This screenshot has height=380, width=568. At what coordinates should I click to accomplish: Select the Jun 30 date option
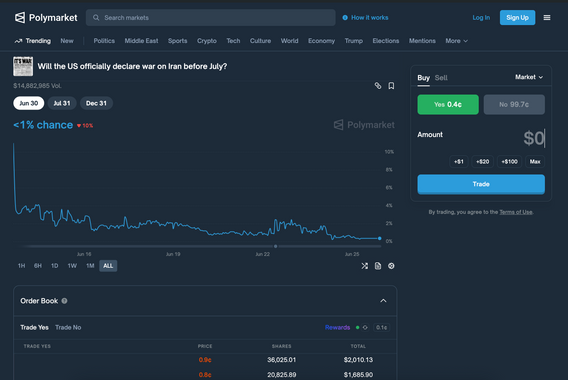(x=29, y=103)
